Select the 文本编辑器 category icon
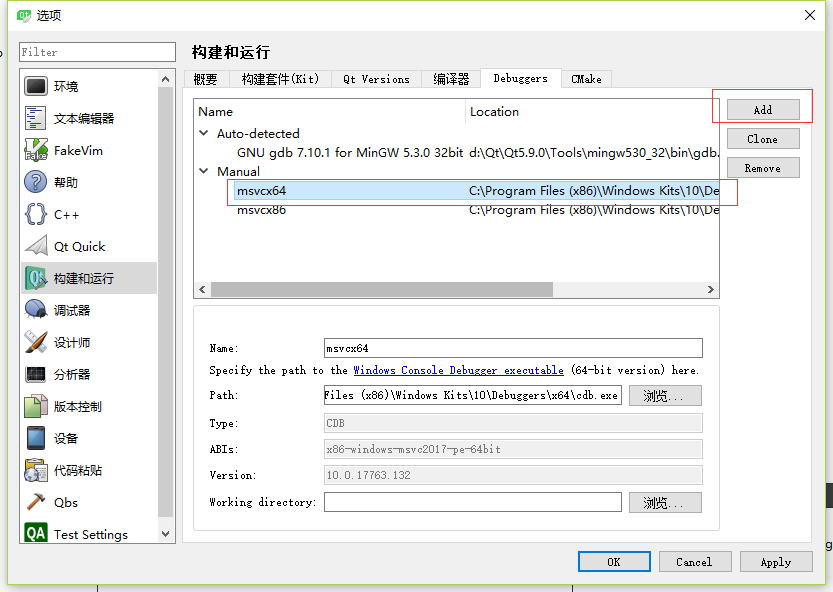Image resolution: width=833 pixels, height=592 pixels. tap(36, 118)
